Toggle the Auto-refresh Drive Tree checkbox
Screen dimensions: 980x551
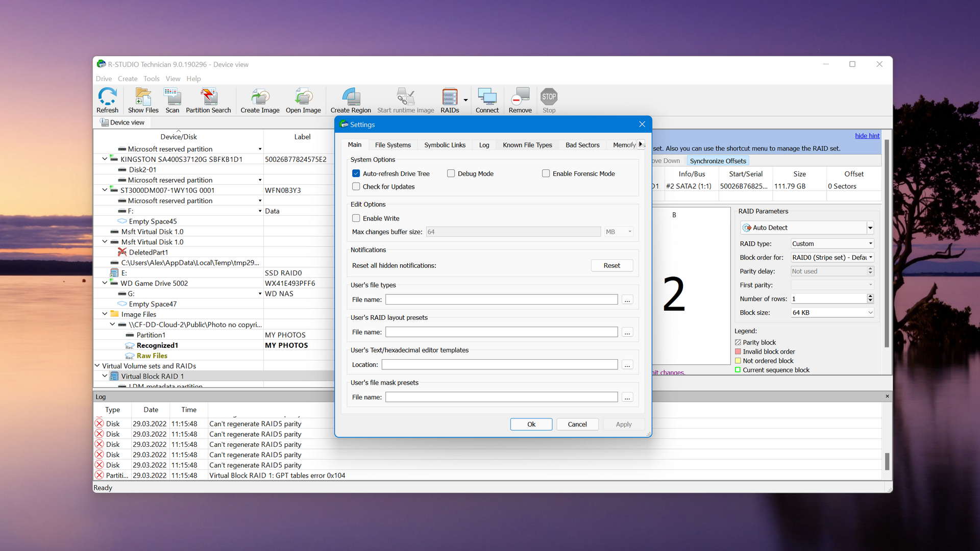point(356,173)
